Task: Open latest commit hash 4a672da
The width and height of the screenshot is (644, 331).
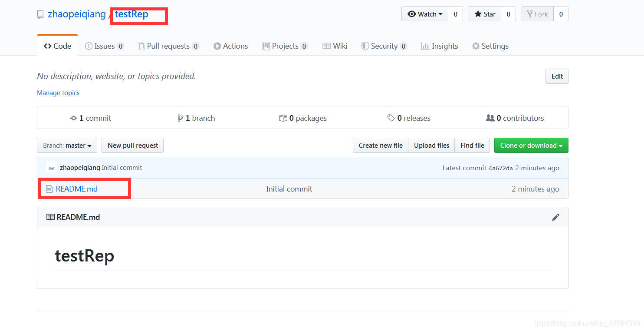Action: coord(501,168)
